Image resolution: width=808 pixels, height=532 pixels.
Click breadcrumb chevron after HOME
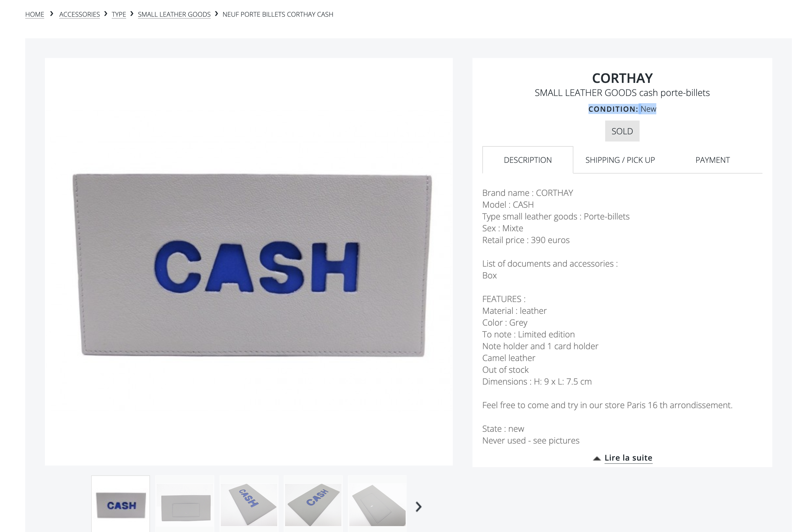(x=51, y=13)
